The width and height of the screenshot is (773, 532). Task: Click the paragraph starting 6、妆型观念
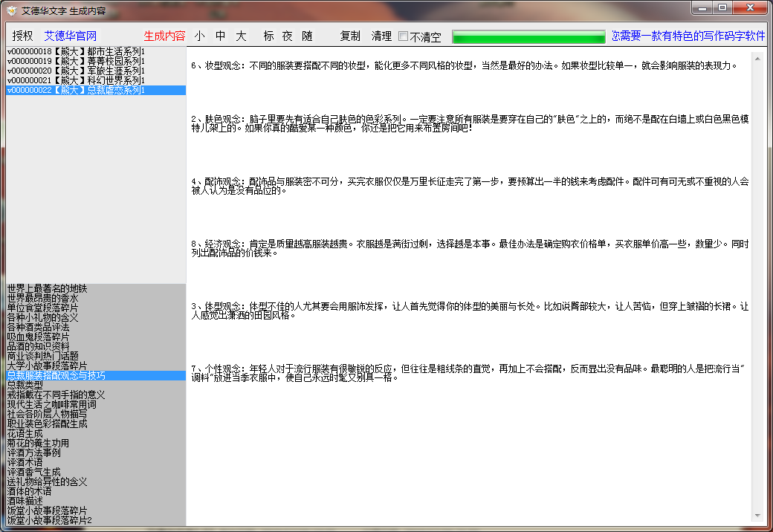pos(464,65)
